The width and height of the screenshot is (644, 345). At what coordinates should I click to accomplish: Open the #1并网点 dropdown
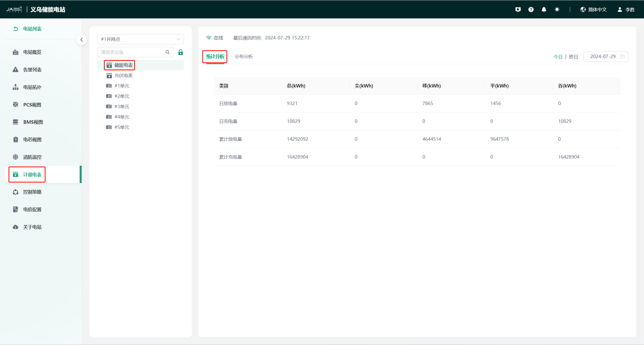pos(140,39)
